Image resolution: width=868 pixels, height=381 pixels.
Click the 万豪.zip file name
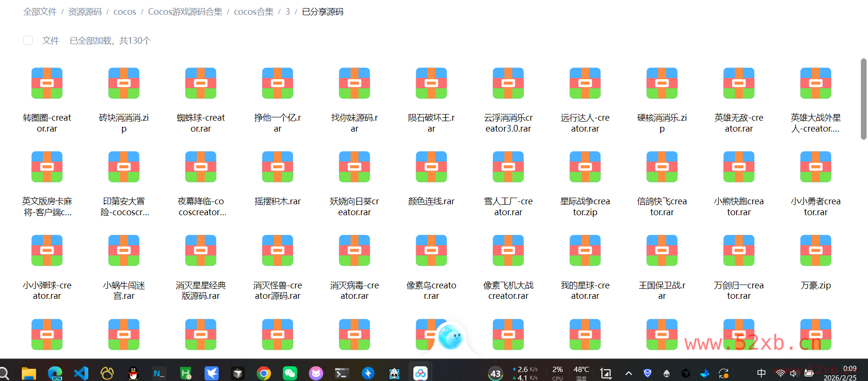click(816, 286)
